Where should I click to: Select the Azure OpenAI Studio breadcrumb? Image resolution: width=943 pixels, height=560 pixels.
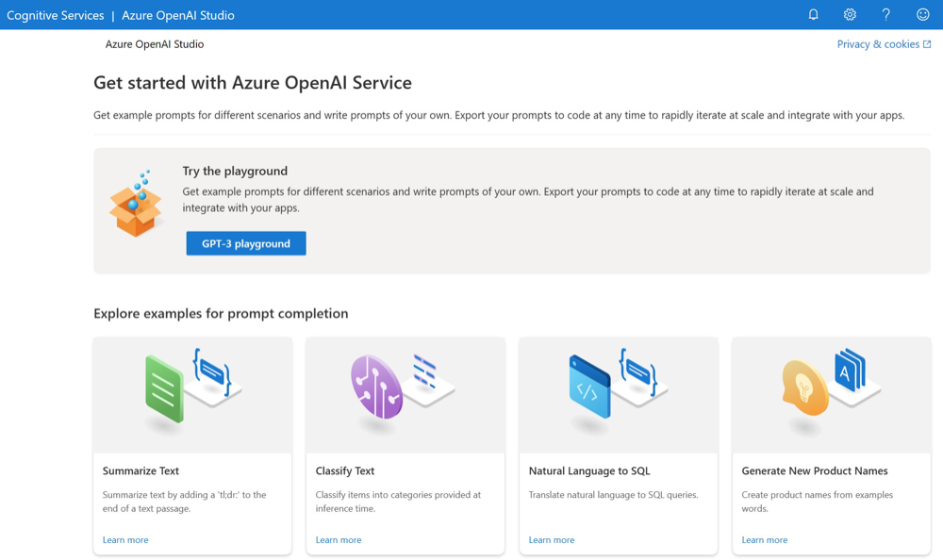[x=155, y=44]
